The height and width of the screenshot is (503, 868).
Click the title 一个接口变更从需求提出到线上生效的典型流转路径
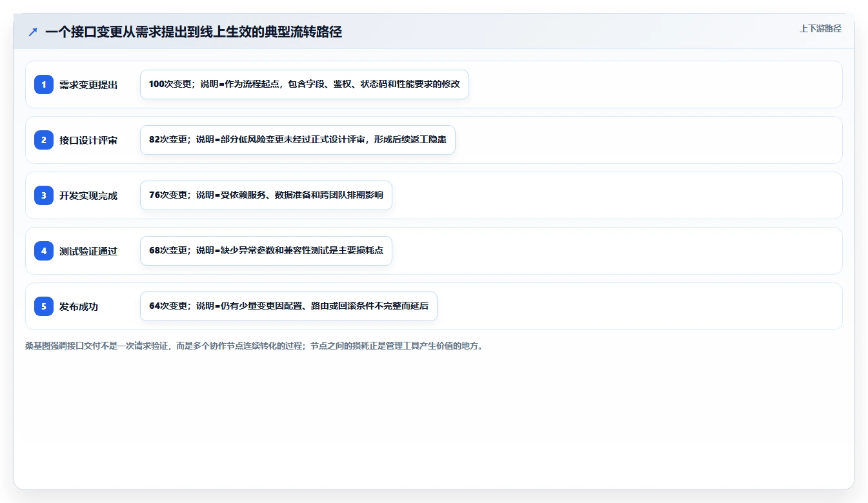click(x=194, y=32)
